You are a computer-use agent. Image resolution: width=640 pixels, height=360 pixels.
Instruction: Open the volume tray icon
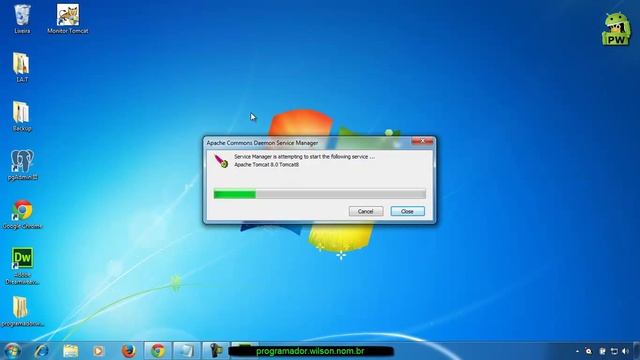pyautogui.click(x=626, y=351)
